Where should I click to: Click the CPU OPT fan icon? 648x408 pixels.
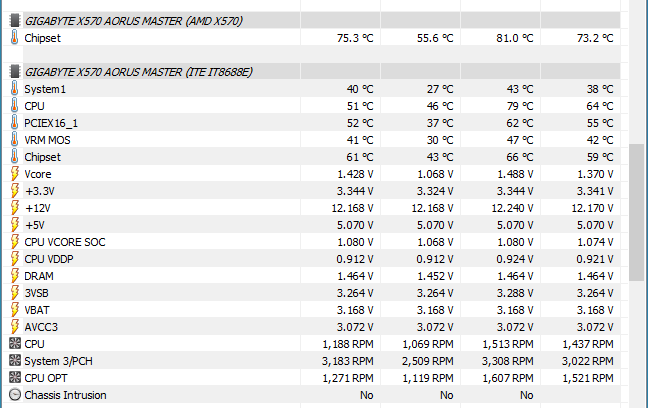[x=14, y=377]
